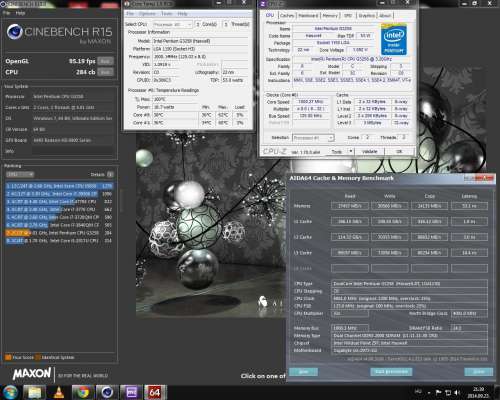Screen dimensions: 500x400
Task: Click the Info input field in Cinebench
Action: 73,151
